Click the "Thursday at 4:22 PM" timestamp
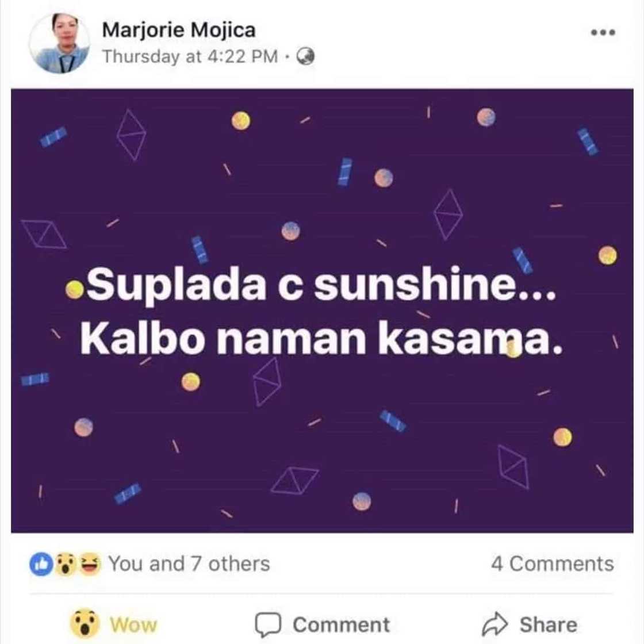This screenshot has width=644, height=644. tap(190, 56)
